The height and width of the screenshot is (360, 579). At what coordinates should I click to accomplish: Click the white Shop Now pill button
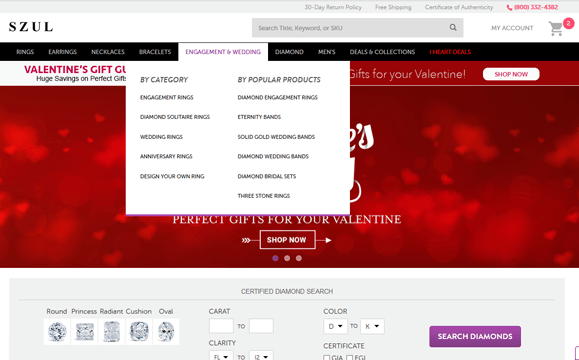[x=511, y=74]
